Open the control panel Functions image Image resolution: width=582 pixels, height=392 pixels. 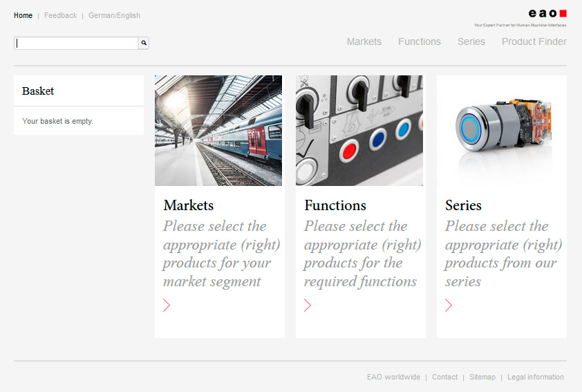(x=359, y=131)
